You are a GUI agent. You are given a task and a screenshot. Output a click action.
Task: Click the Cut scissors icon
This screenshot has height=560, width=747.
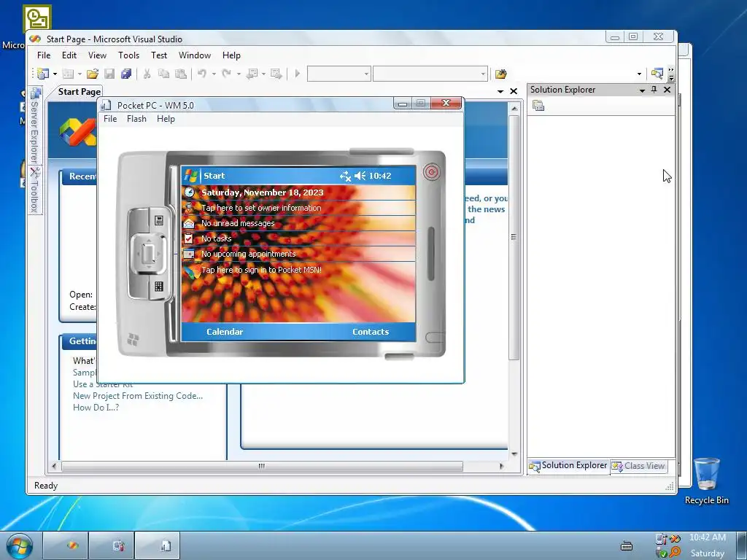[147, 74]
